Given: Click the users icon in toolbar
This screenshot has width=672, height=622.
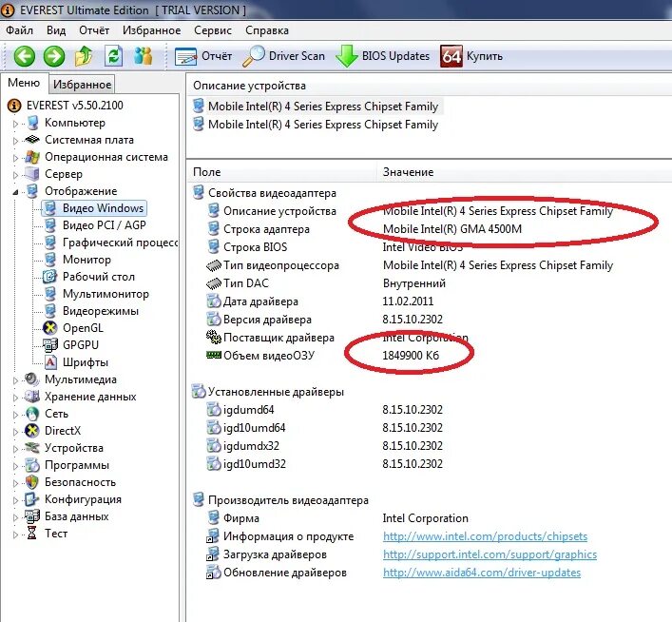Looking at the screenshot, I should 144,56.
